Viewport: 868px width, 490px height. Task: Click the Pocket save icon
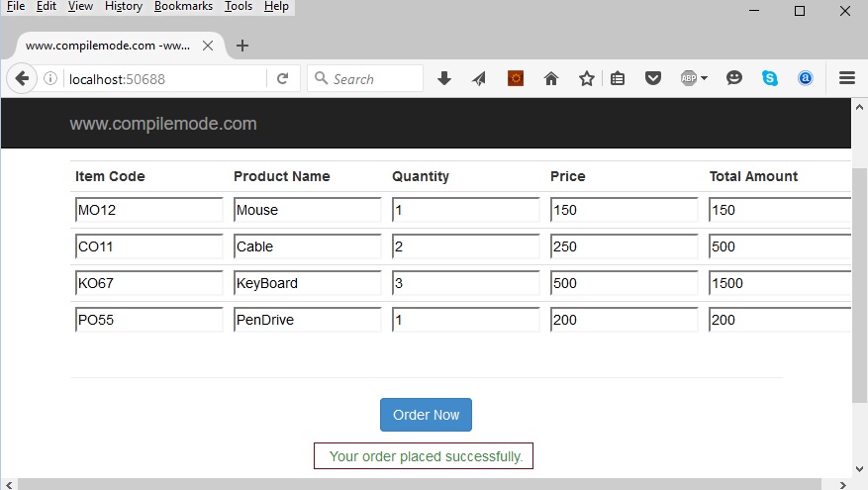[653, 79]
